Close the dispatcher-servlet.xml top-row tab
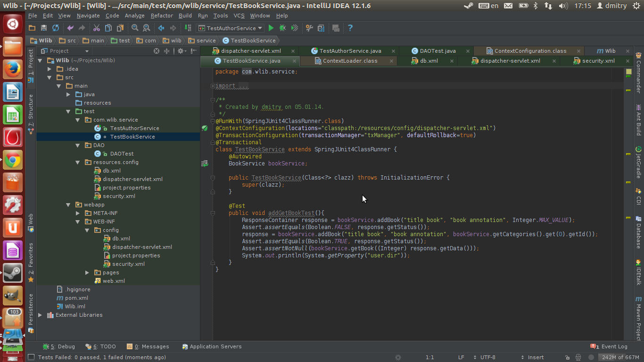The width and height of the screenshot is (644, 362). click(293, 51)
